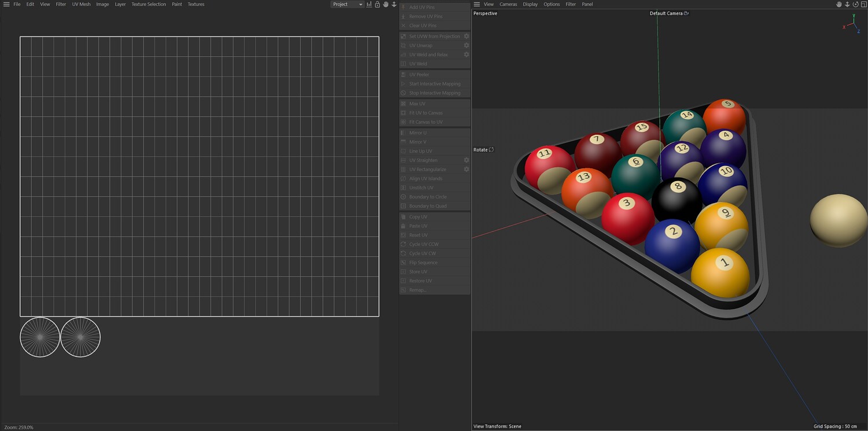Click the Unstitch UV command
The width and height of the screenshot is (868, 431).
pyautogui.click(x=435, y=187)
